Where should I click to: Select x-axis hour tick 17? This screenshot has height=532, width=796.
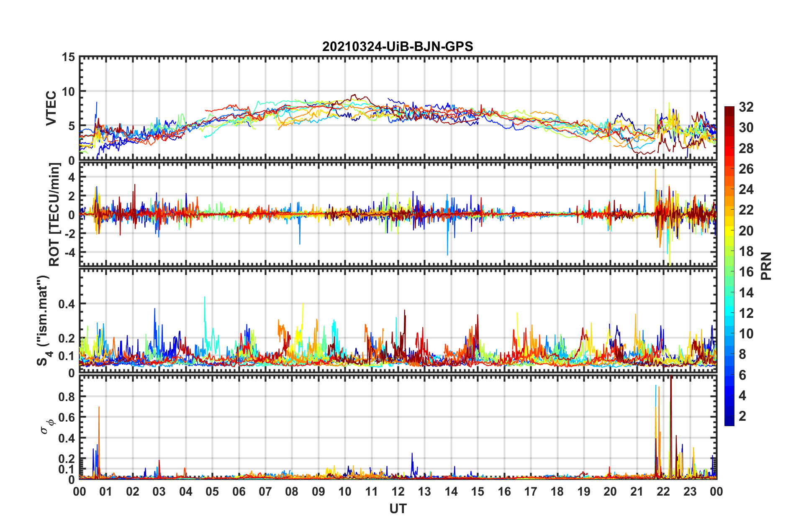coord(531,492)
